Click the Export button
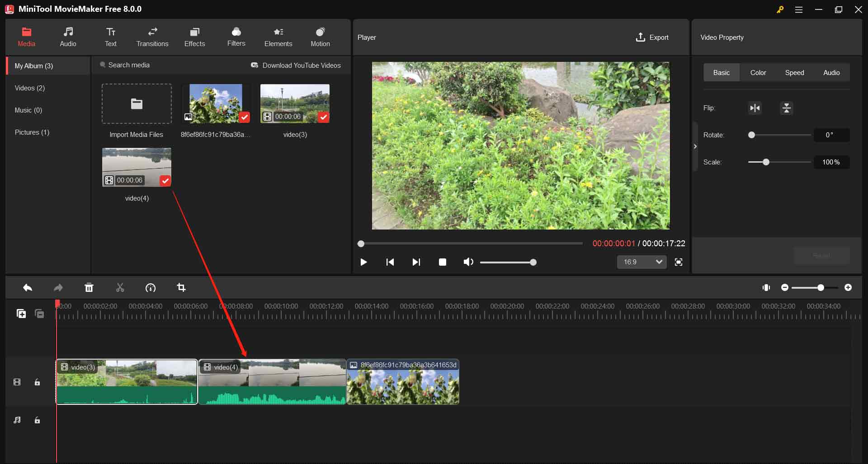The height and width of the screenshot is (464, 868). pos(652,37)
